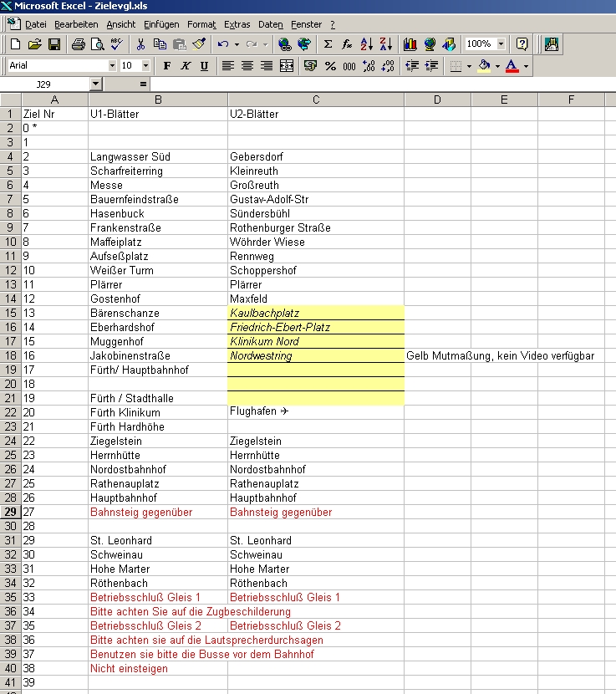The image size is (616, 694).
Task: Select column C header
Action: click(316, 100)
